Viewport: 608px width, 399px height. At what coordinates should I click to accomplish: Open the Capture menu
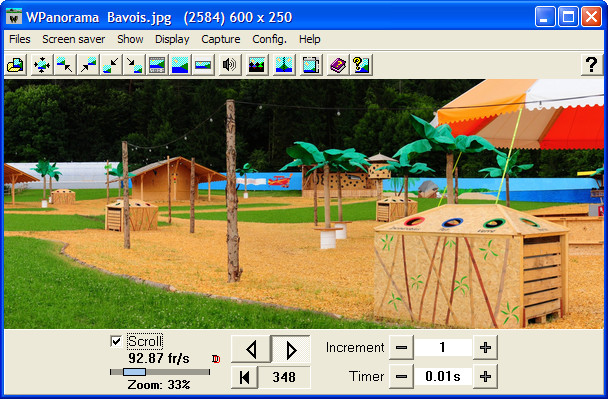point(221,39)
